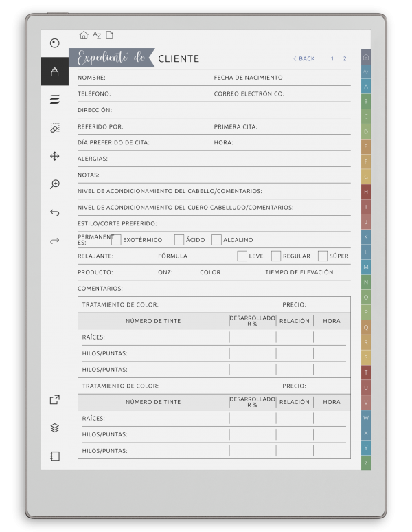Click the Estilo/Corte Preferido label
The height and width of the screenshot is (532, 412).
tap(117, 223)
